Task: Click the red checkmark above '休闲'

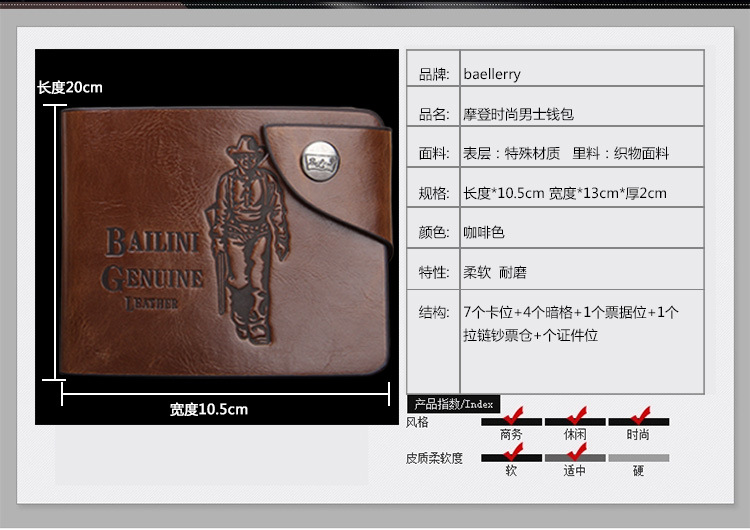Action: (x=576, y=415)
